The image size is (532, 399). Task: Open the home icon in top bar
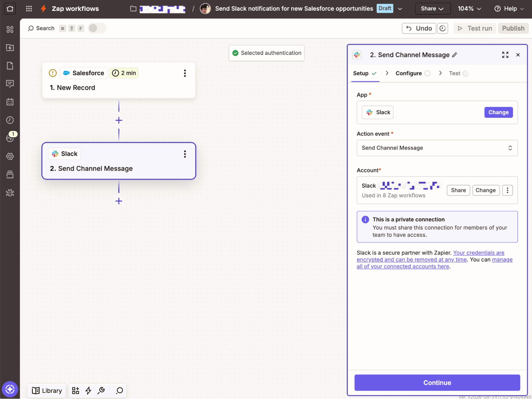tap(10, 9)
